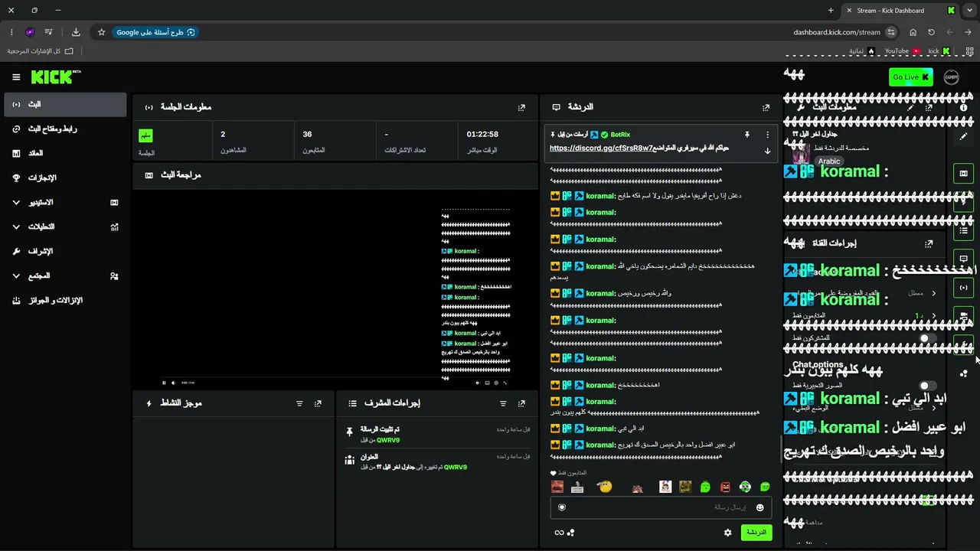This screenshot has width=980, height=551.
Task: Click the QWRV9 name in the العنوان title change entry
Action: (455, 468)
